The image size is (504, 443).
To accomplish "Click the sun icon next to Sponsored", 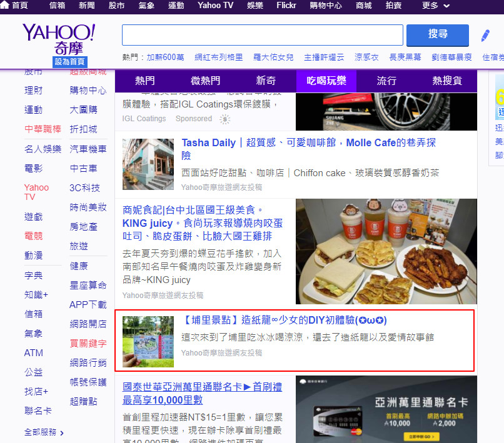I will coord(224,119).
